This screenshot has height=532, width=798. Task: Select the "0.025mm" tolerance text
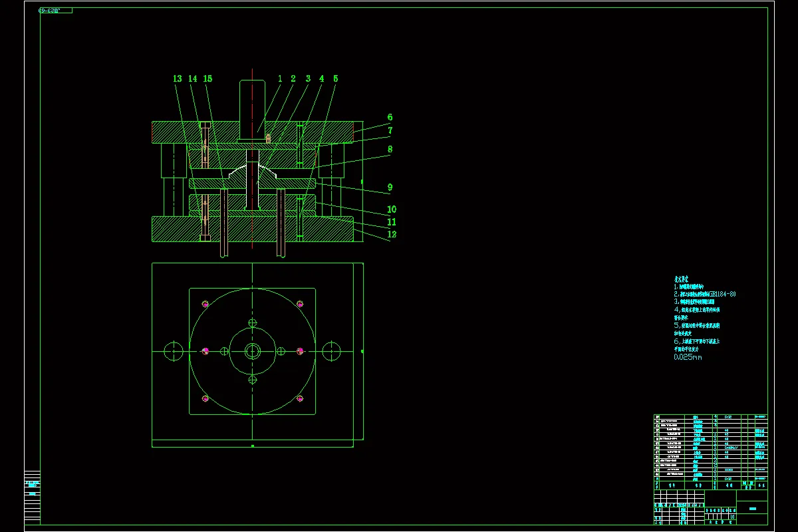[688, 357]
